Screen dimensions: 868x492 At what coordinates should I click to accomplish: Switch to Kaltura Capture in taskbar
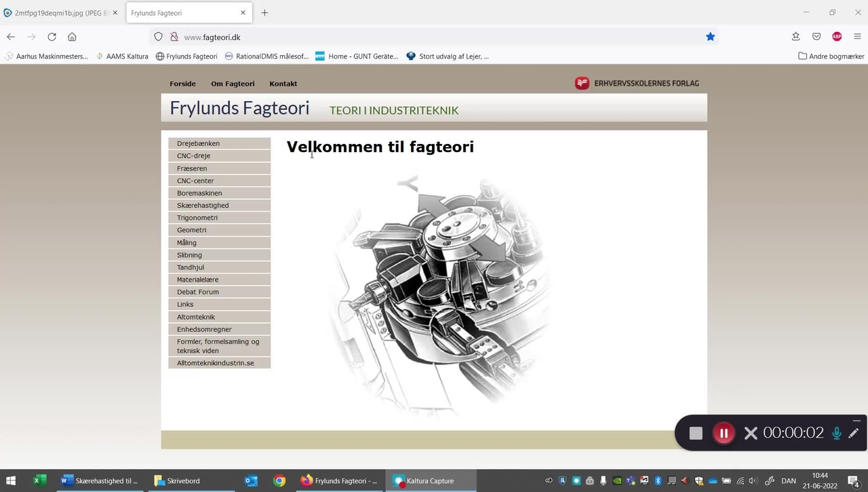pos(431,480)
